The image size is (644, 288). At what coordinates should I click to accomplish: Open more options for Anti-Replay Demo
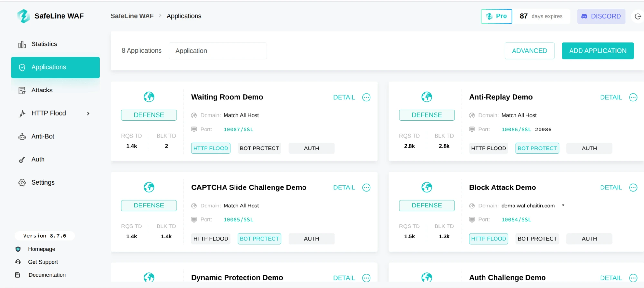pyautogui.click(x=633, y=97)
